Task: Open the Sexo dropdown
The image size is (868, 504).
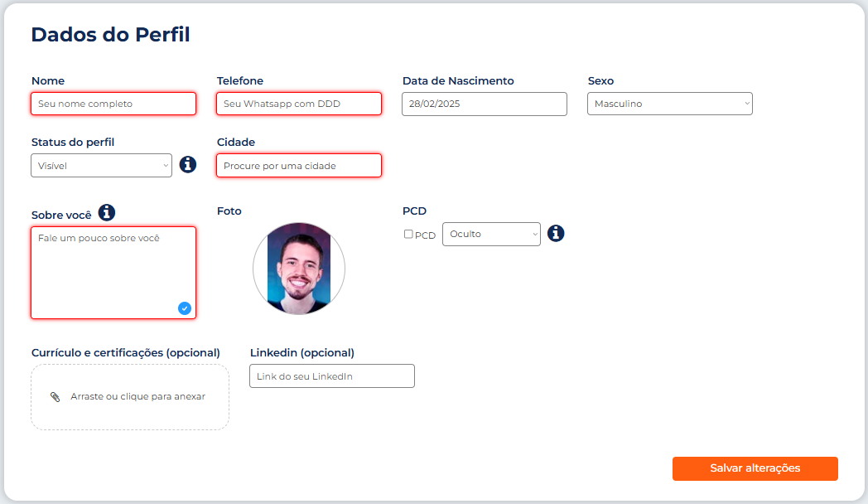Action: pos(669,104)
